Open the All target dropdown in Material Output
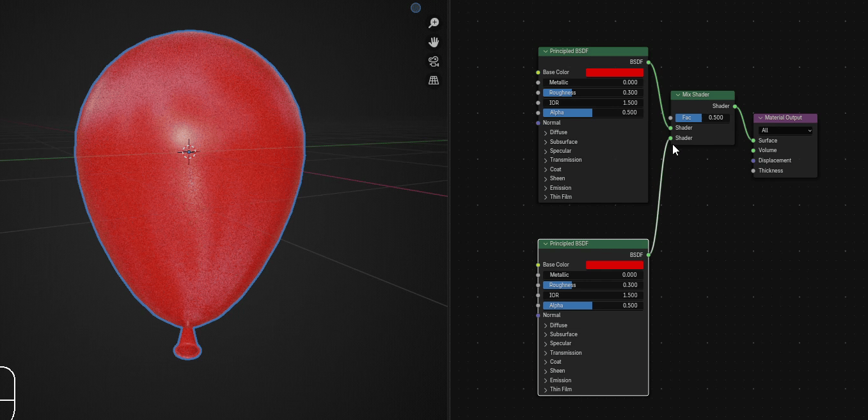This screenshot has height=420, width=868. click(x=785, y=130)
